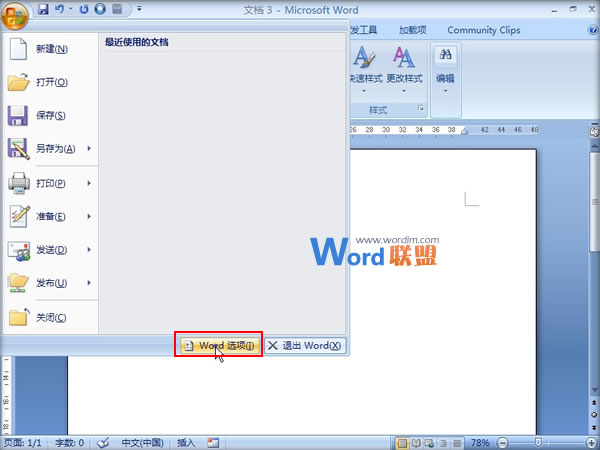Click the vertical scrollbar up arrow
The height and width of the screenshot is (450, 600).
[x=594, y=146]
